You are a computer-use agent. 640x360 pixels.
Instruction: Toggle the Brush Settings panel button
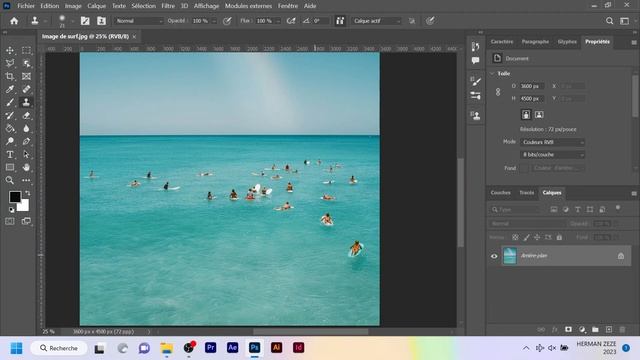coord(85,21)
